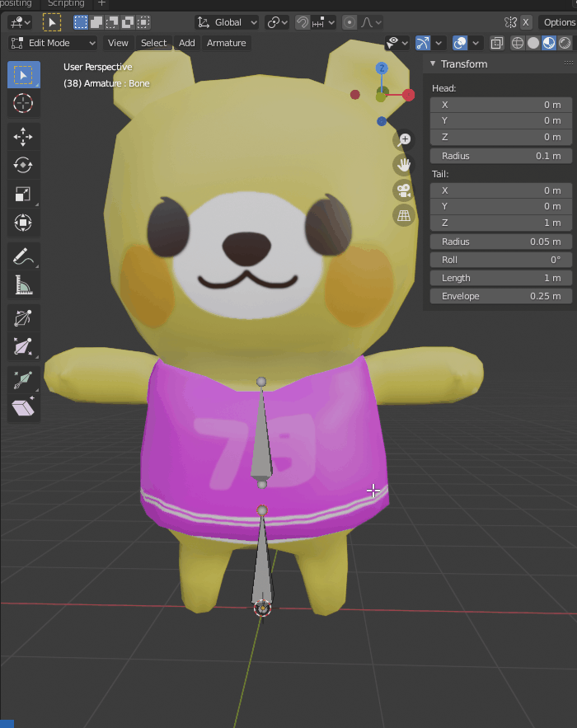The width and height of the screenshot is (577, 728).
Task: Add a new workspace with plus tab
Action: pyautogui.click(x=101, y=4)
